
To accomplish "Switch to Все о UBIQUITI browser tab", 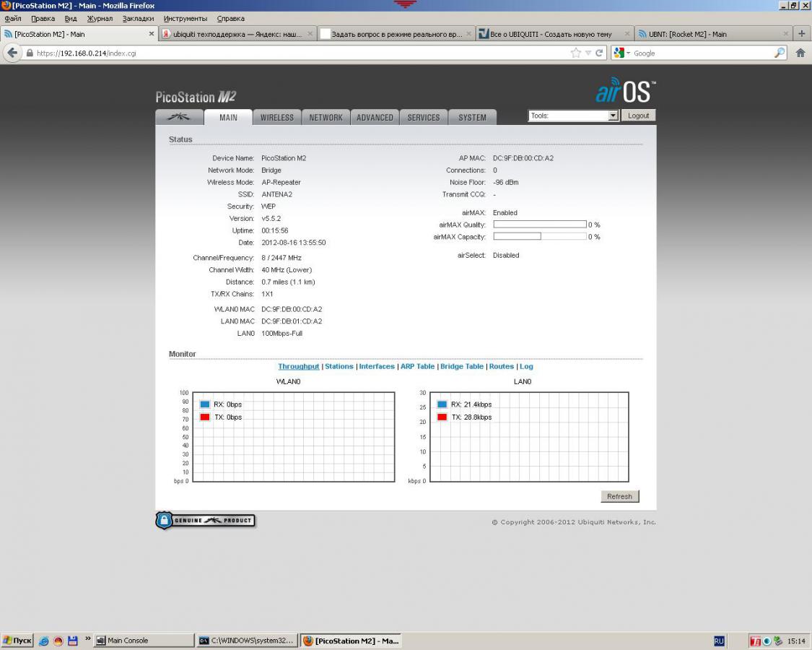I will (x=554, y=34).
